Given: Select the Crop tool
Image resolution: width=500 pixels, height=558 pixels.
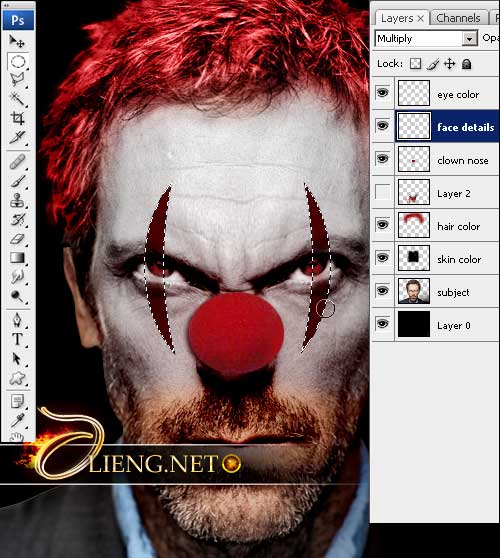Looking at the screenshot, I should pyautogui.click(x=17, y=118).
